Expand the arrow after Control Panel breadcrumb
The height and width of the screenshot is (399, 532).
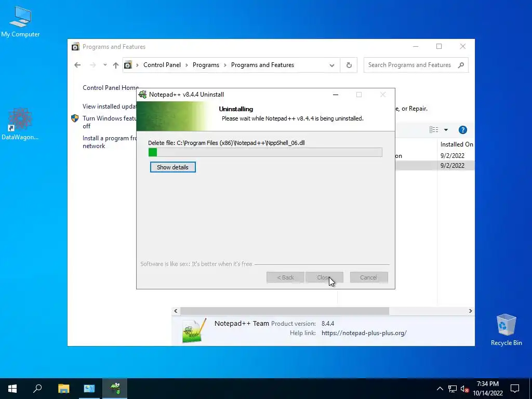click(x=187, y=65)
